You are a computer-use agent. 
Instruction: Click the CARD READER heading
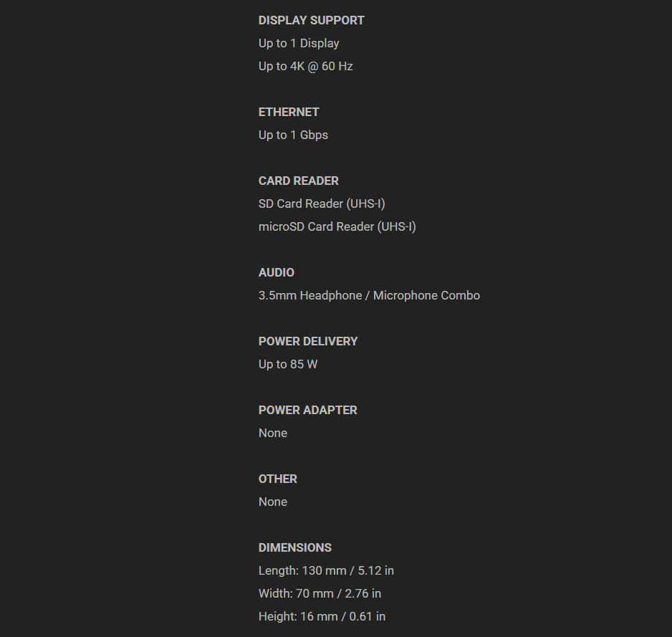298,181
